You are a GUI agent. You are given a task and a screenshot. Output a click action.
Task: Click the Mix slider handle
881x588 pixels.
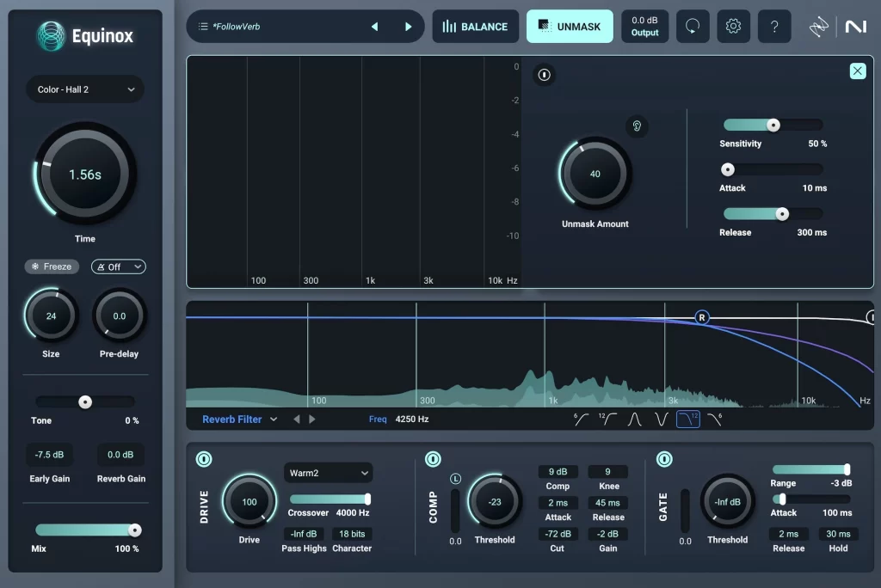[x=134, y=530]
